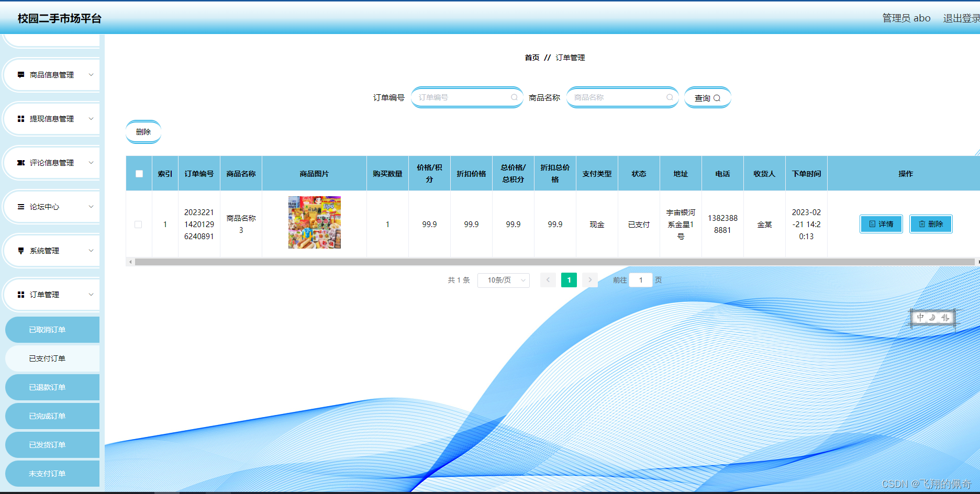Click the 评论信息管理 camera icon
The image size is (980, 494).
click(x=21, y=163)
